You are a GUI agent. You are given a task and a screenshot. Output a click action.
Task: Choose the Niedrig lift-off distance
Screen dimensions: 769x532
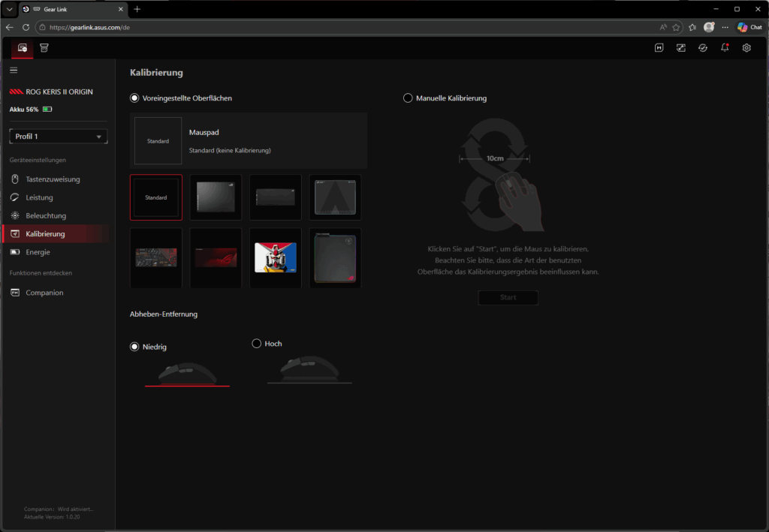pyautogui.click(x=135, y=347)
